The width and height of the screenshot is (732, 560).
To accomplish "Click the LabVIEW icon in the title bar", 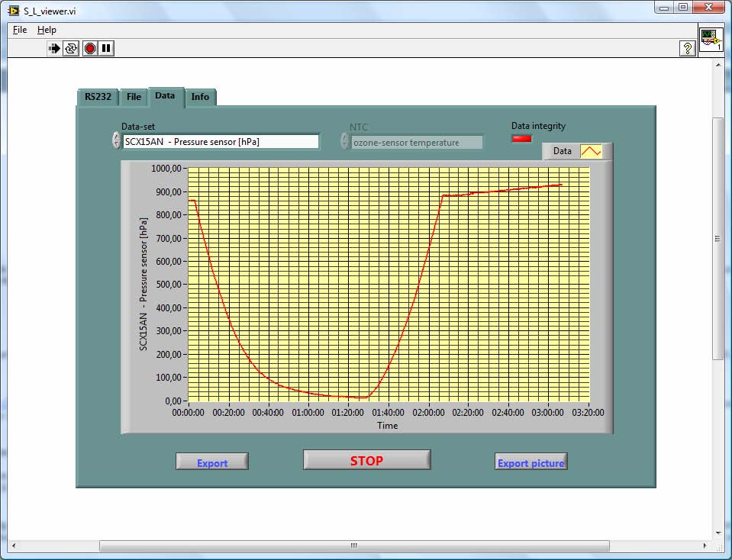I will 14,10.
